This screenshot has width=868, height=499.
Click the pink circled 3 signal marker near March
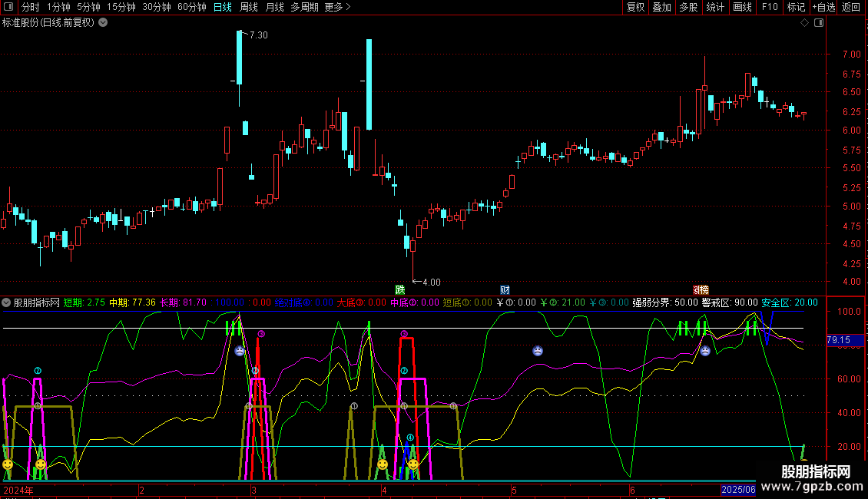pyautogui.click(x=261, y=334)
